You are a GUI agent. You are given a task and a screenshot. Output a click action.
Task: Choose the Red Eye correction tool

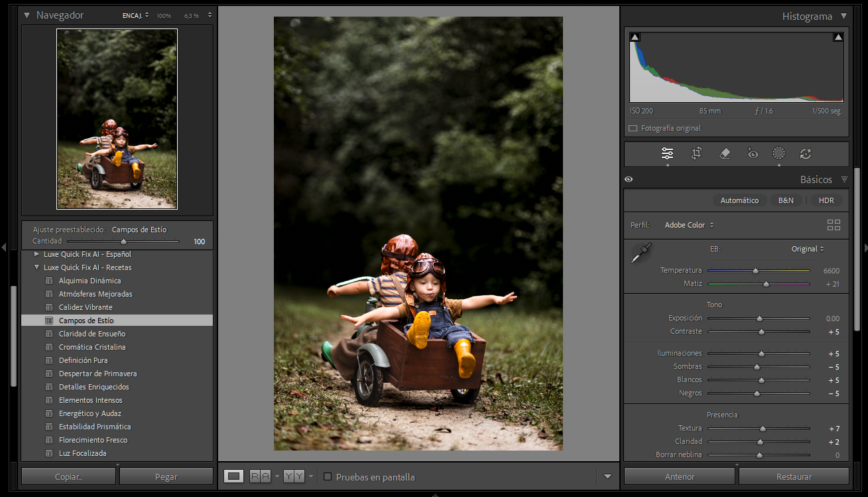click(x=753, y=154)
